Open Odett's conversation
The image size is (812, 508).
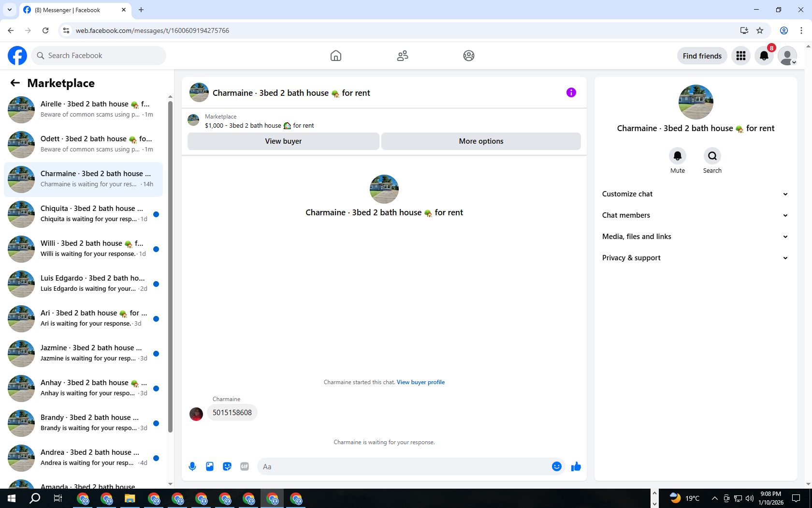coord(83,145)
